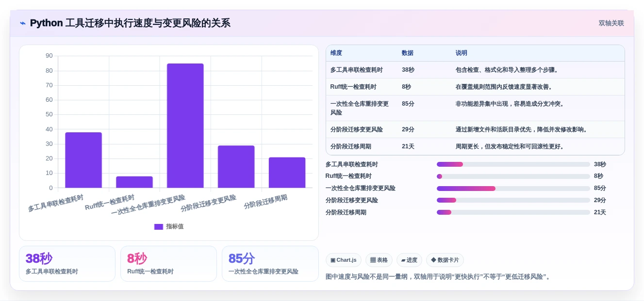This screenshot has width=644, height=301.
Task: Select table cell 8秒
Action: 406,87
